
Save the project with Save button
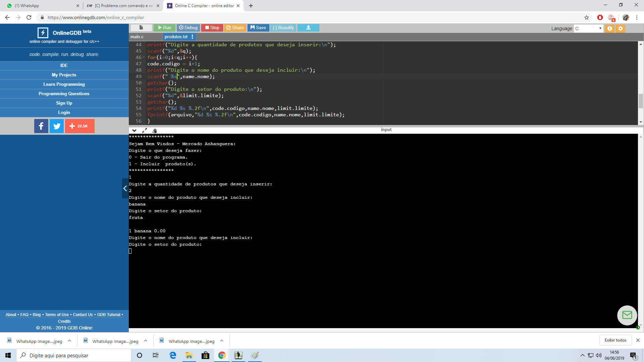click(x=258, y=27)
